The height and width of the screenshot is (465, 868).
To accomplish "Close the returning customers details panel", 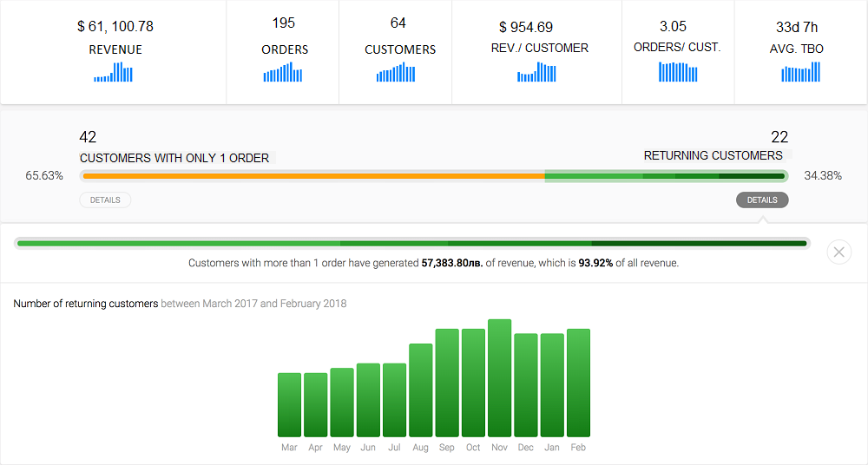I will click(838, 252).
